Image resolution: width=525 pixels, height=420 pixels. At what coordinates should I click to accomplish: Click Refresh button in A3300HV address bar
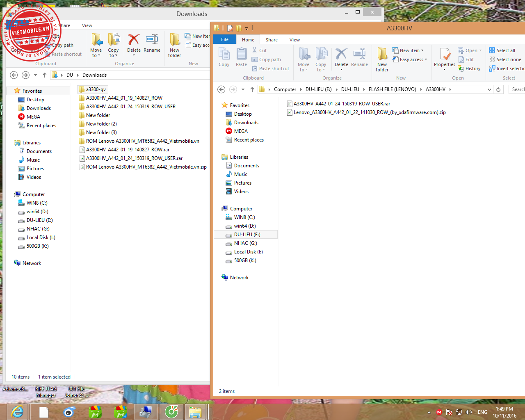pos(498,89)
